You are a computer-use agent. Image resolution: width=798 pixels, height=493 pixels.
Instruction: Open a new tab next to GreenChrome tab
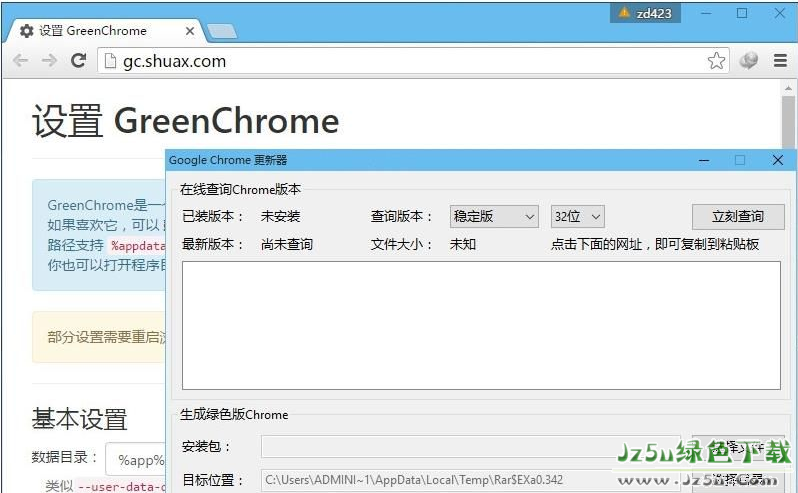click(x=222, y=31)
